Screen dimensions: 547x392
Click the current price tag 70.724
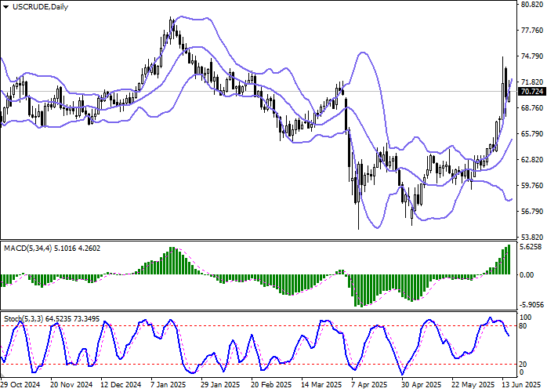click(x=532, y=92)
